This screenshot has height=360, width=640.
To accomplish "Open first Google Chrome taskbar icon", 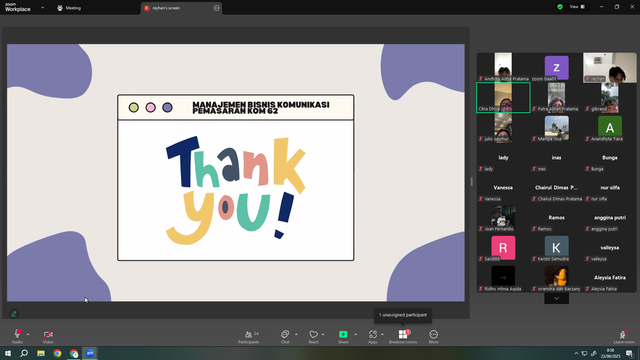I will (57, 353).
